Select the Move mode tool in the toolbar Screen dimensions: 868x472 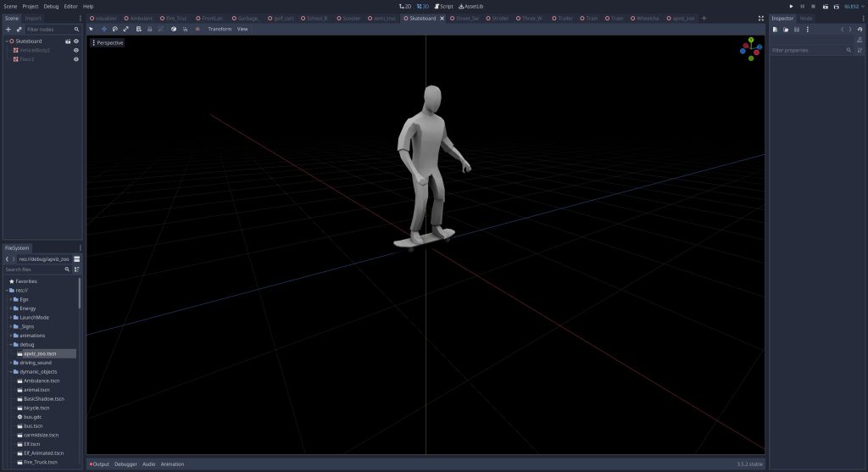point(103,29)
